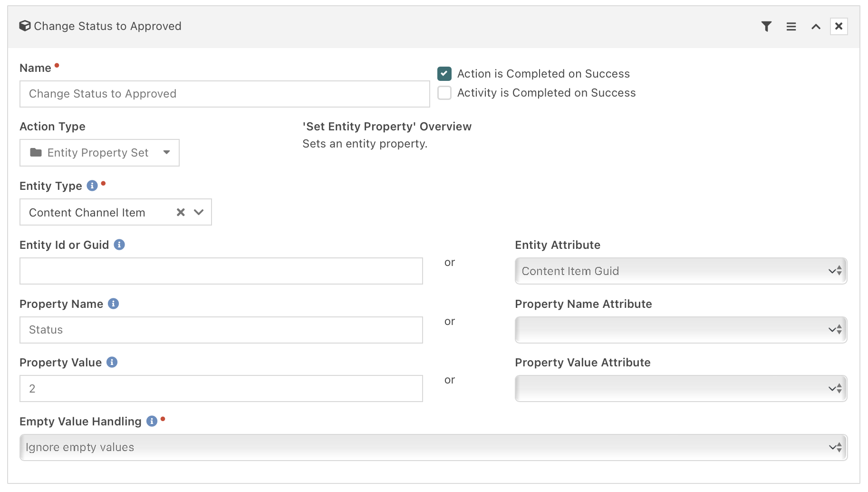Click the info icon next to Property Value

coord(112,362)
